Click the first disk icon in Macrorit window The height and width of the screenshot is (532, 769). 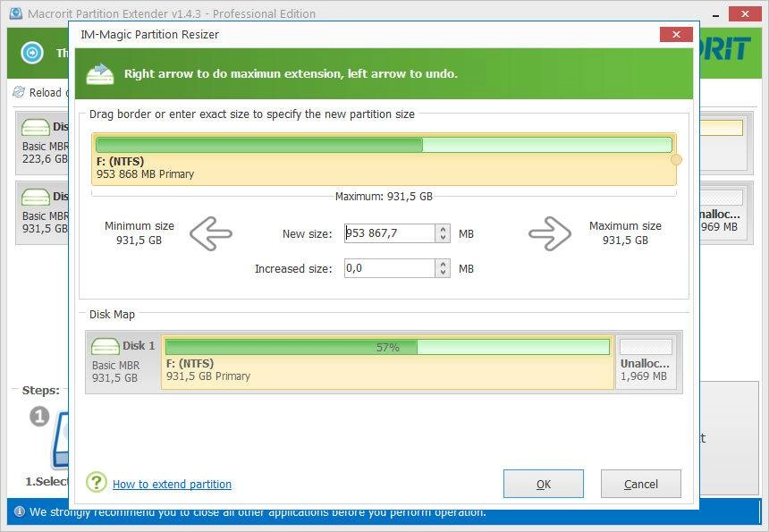tap(35, 128)
